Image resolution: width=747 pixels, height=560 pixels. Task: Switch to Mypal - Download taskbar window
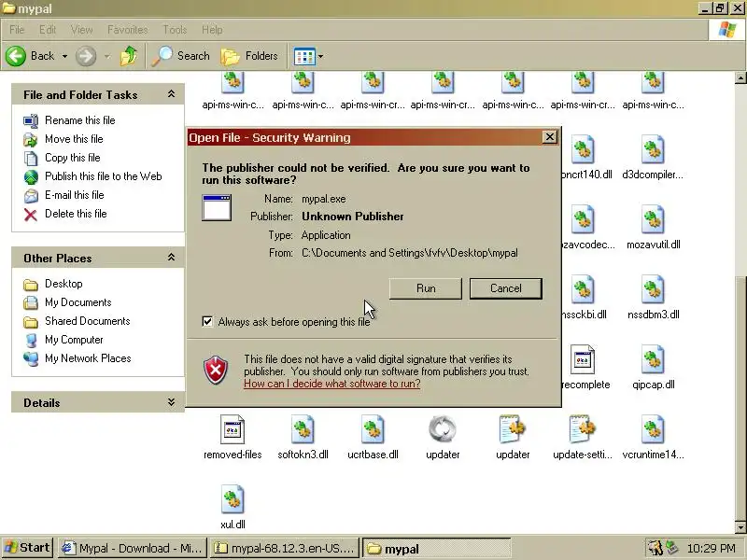[133, 549]
